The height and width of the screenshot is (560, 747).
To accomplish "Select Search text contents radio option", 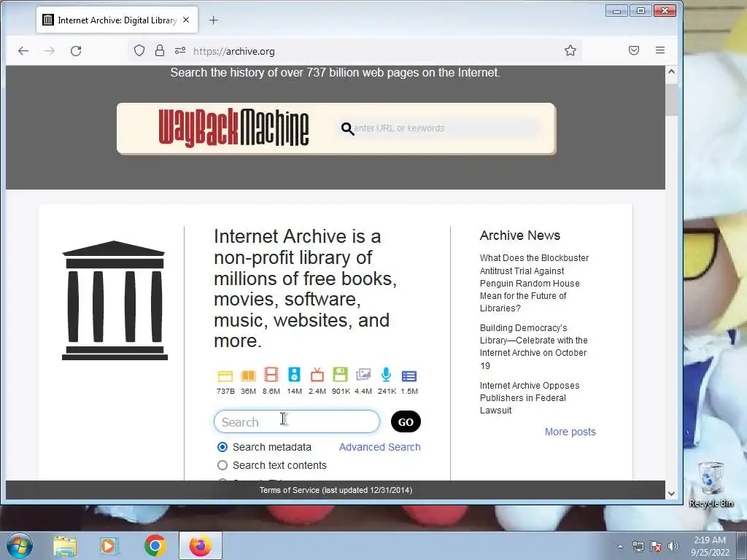I will coord(222,465).
